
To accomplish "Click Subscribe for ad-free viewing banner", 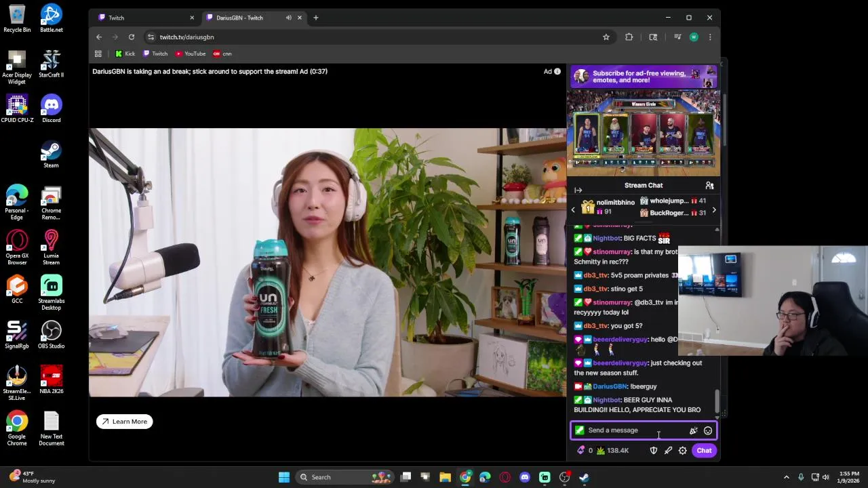I will [x=644, y=77].
